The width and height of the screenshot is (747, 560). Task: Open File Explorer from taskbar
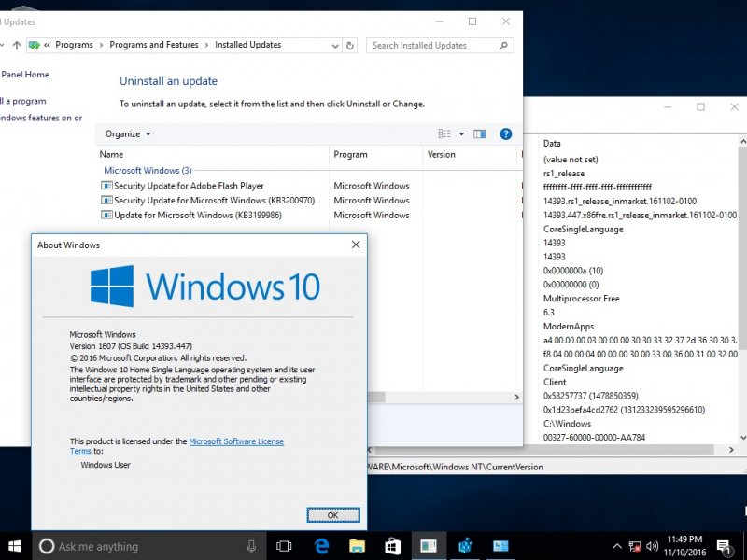coord(357,546)
